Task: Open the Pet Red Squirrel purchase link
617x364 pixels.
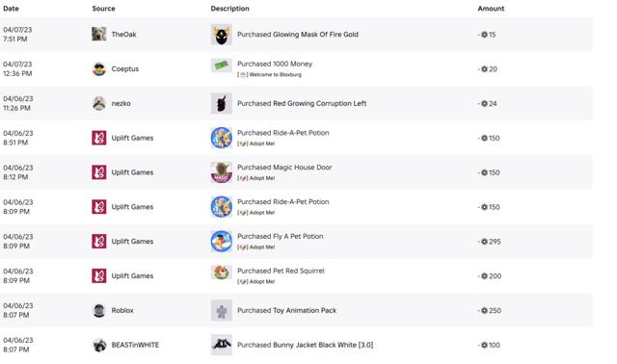Action: (281, 271)
